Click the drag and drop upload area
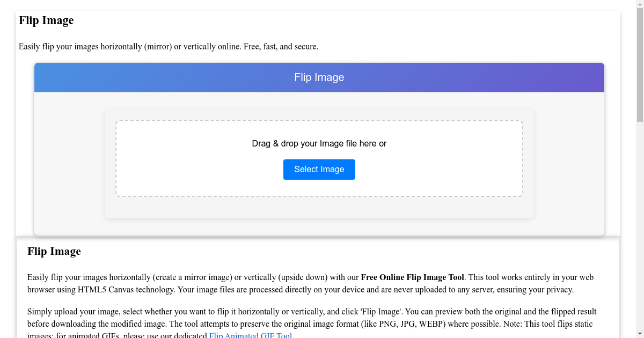This screenshot has height=338, width=644. pyautogui.click(x=319, y=158)
